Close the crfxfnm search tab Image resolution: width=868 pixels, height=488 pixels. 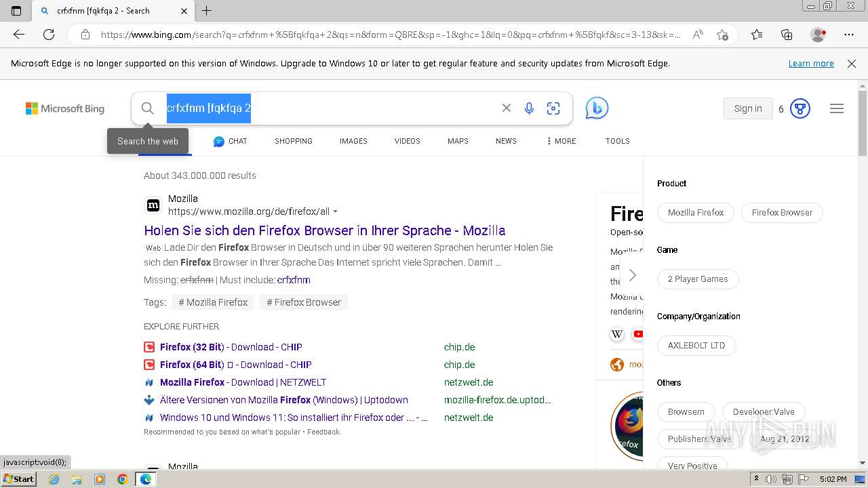click(184, 11)
